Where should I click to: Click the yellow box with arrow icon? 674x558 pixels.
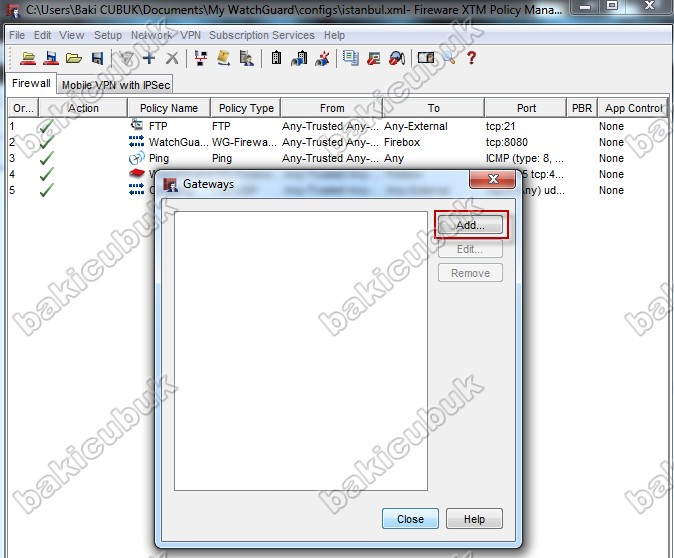224,58
